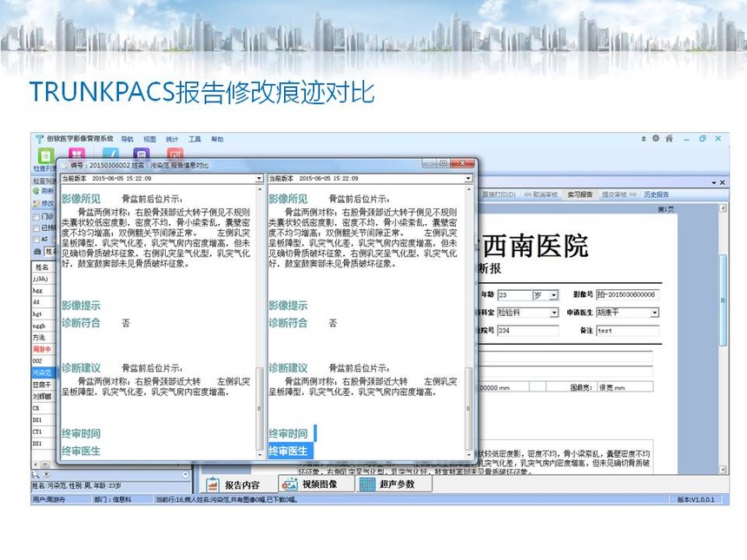Image resolution: width=747 pixels, height=560 pixels.
Task: Select patient row 豆腐干
Action: click(x=43, y=385)
